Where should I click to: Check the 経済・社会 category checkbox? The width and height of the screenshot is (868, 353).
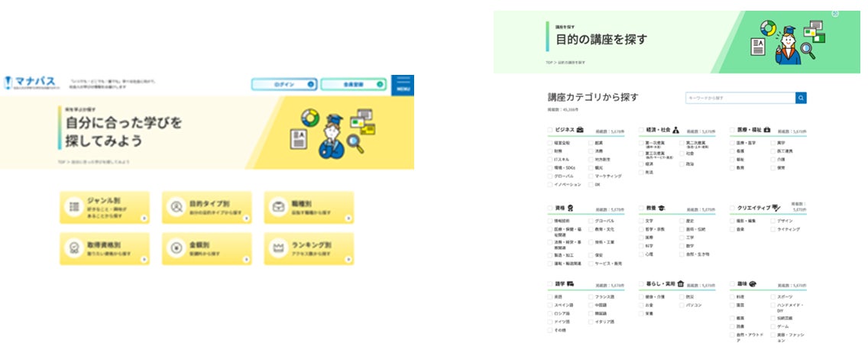pos(641,130)
